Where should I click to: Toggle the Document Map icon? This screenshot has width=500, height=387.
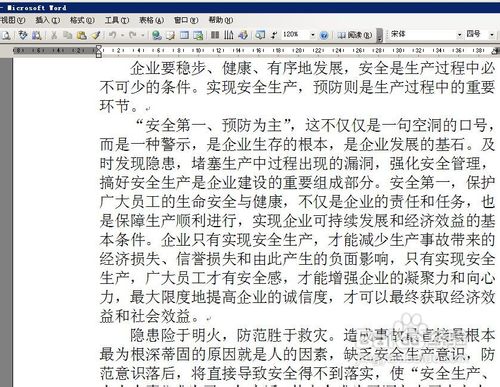click(x=260, y=35)
